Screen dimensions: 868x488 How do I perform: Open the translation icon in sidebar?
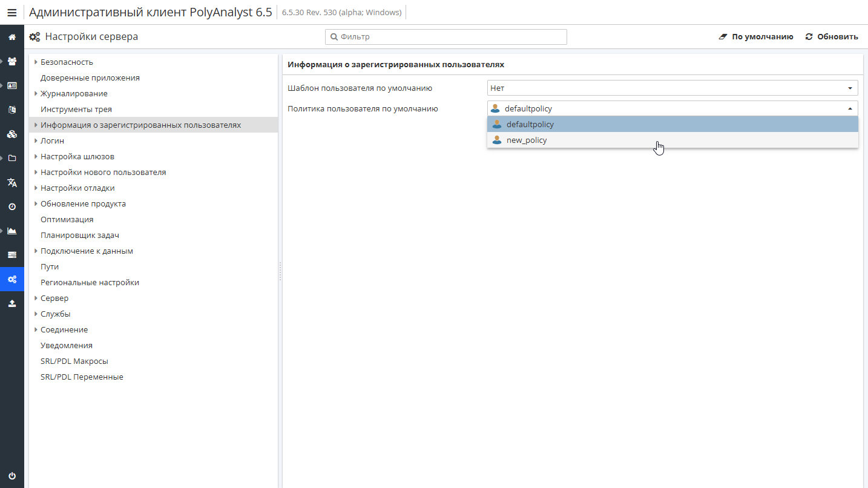click(12, 182)
